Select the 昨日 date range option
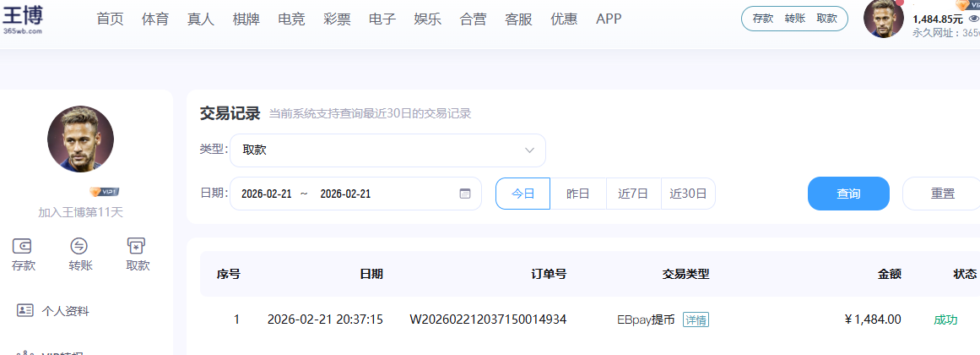Viewport: 980px width, 355px height. coord(577,194)
